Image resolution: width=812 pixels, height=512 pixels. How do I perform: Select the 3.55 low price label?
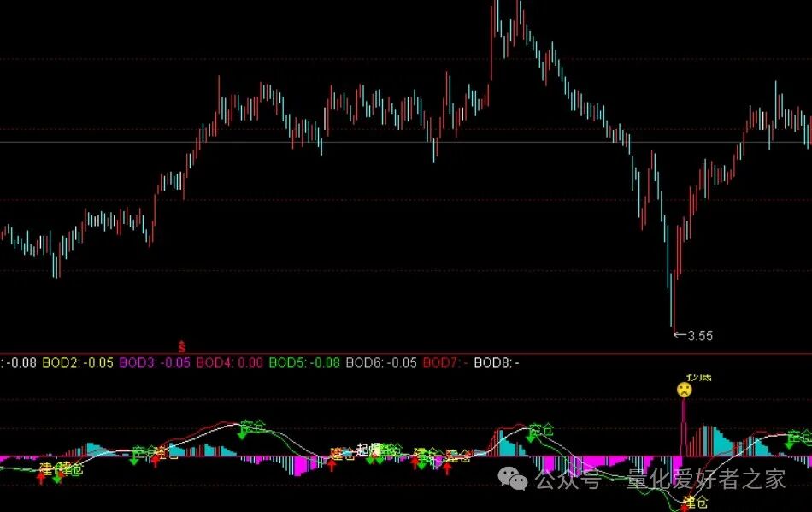click(700, 336)
